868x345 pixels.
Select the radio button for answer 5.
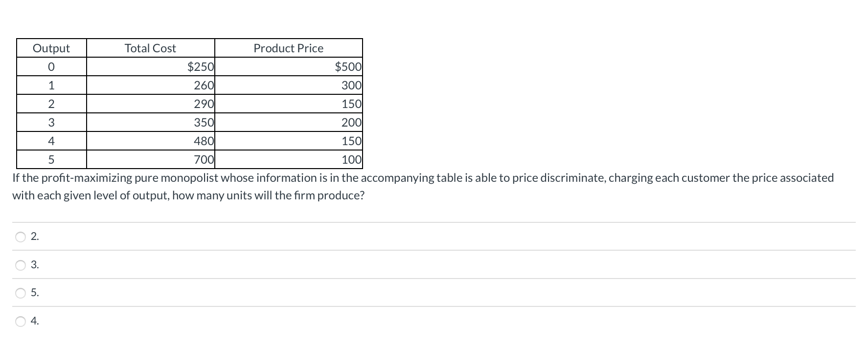click(20, 293)
